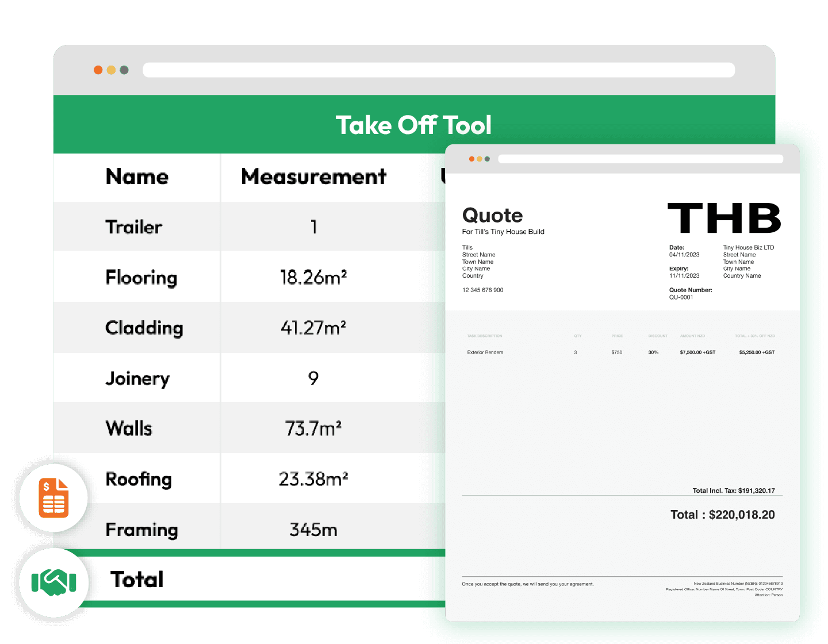Click the '$7,500.00 +GST' amount

pos(698,352)
